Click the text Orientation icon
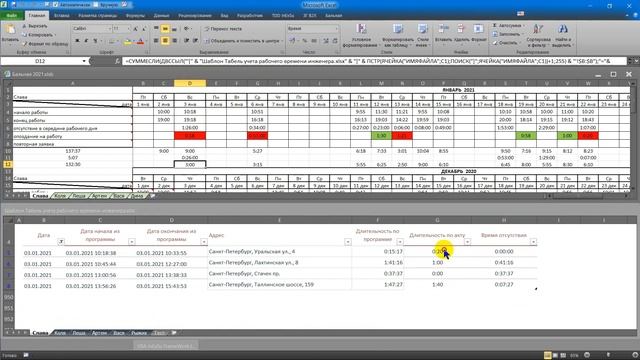The image size is (640, 360). pyautogui.click(x=187, y=29)
